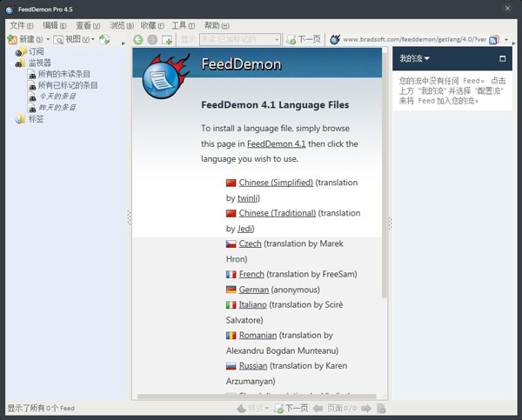This screenshot has width=522, height=420.
Task: Open the 未读/已加标记的 filter combo box
Action: point(240,40)
